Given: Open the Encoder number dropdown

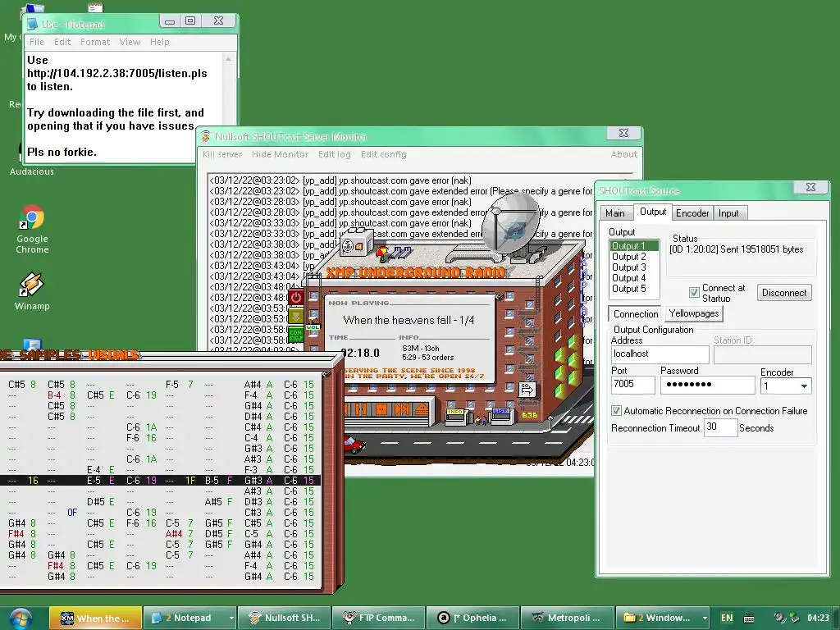Looking at the screenshot, I should click(804, 386).
